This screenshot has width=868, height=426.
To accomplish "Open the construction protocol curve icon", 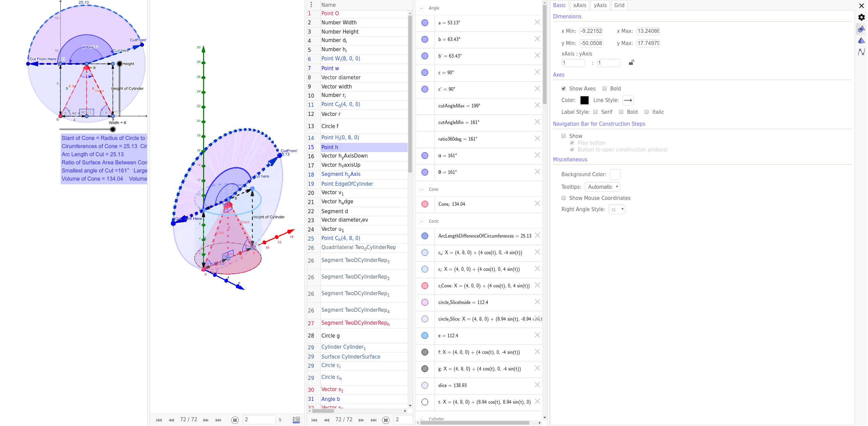I will 861,52.
